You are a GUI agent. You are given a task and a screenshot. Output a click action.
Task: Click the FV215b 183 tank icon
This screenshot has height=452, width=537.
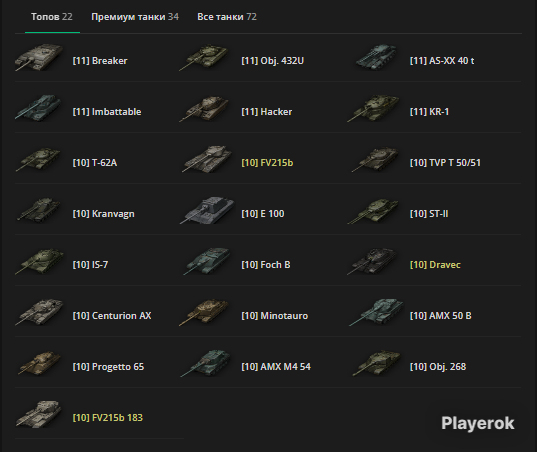[x=39, y=414]
